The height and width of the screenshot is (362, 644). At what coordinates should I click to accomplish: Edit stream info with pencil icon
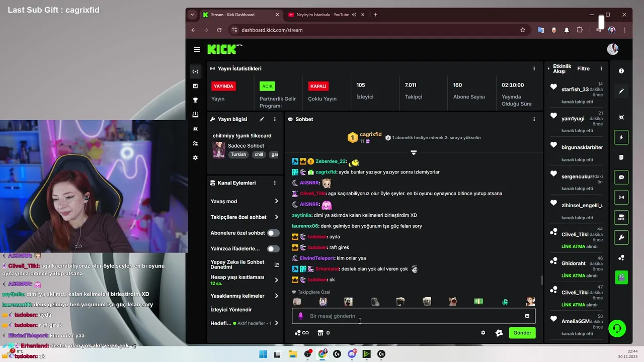[262, 119]
